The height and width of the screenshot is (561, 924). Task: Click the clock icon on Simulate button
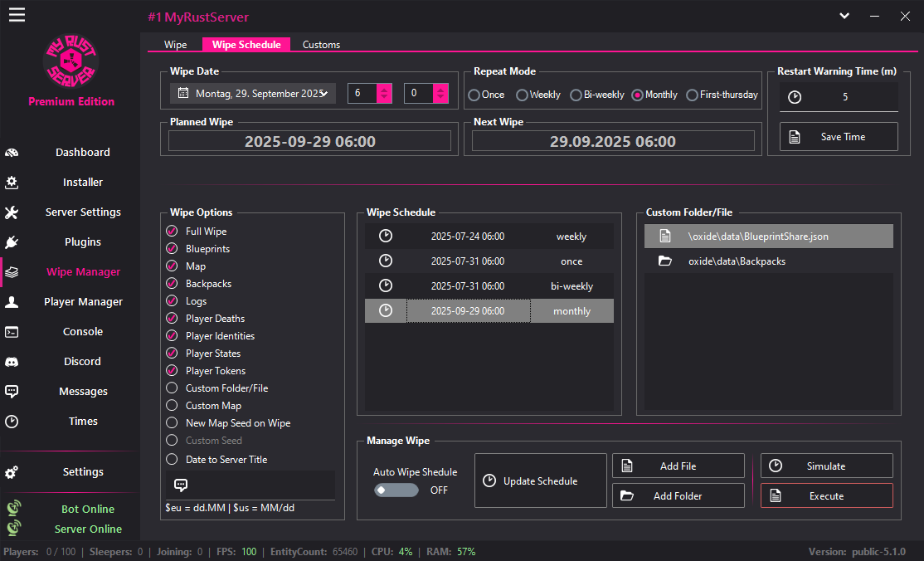(x=775, y=466)
